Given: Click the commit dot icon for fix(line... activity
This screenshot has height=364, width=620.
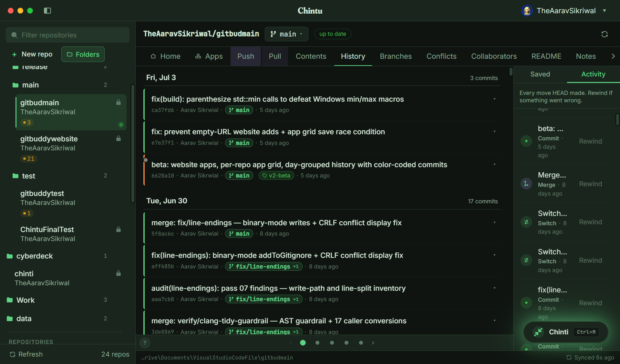Looking at the screenshot, I should [526, 303].
